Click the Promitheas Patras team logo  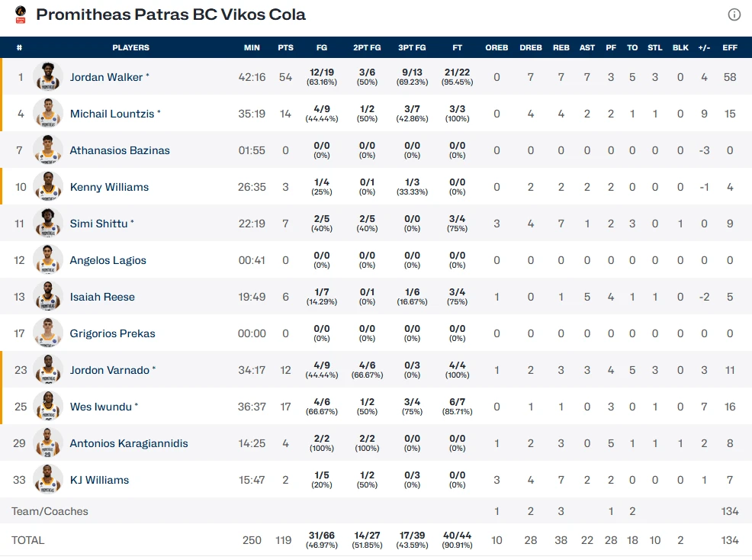[20, 14]
